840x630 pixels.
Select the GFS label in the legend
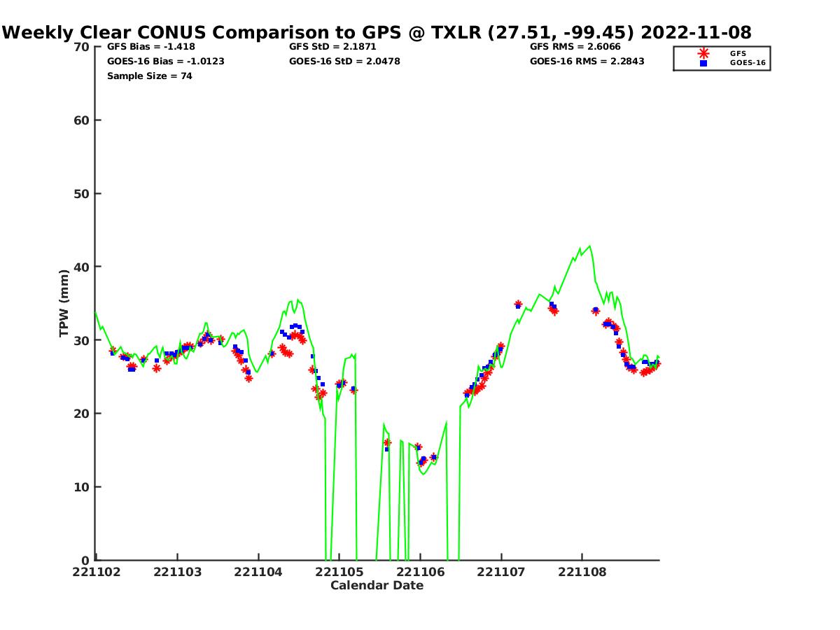(738, 53)
